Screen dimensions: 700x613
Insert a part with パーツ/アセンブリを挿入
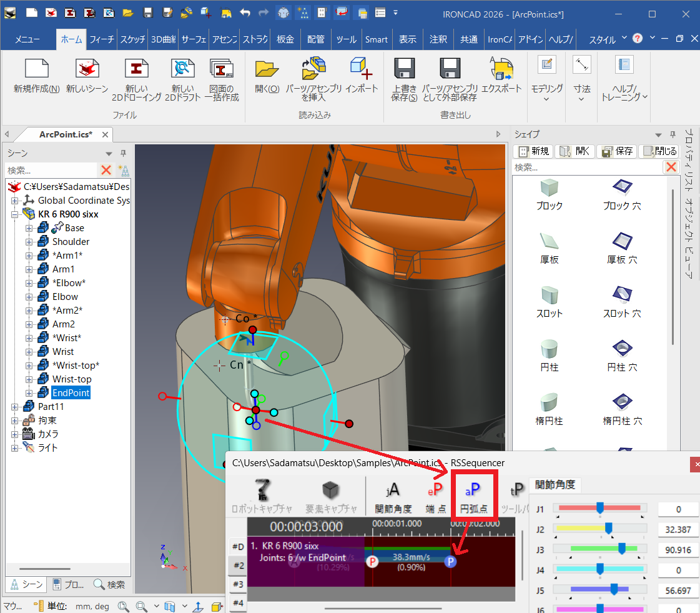[314, 68]
